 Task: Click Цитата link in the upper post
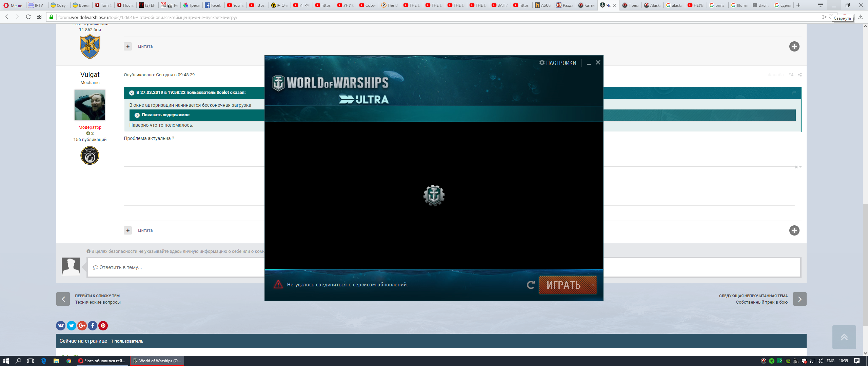[x=145, y=46]
